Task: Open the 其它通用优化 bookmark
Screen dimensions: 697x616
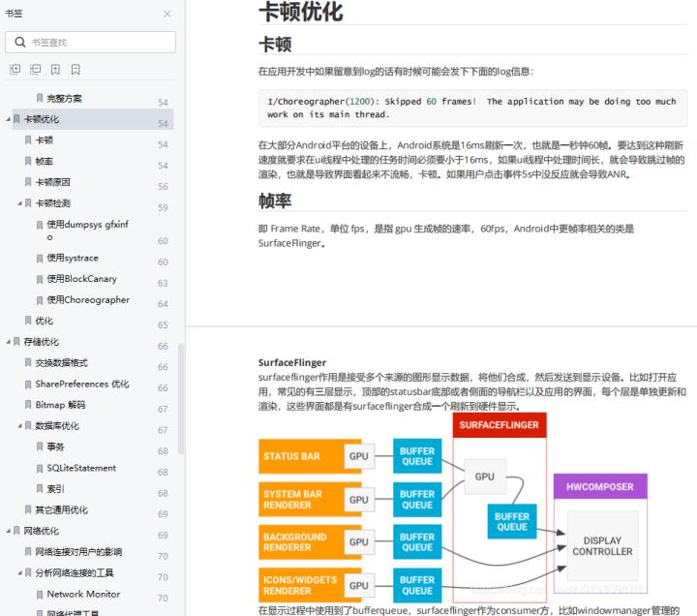Action: tap(61, 509)
